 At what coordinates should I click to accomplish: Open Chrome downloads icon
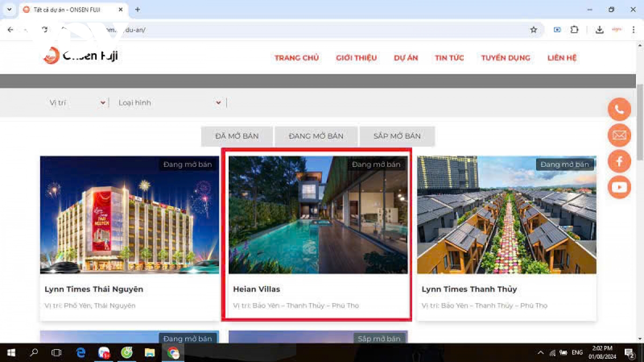(x=599, y=30)
